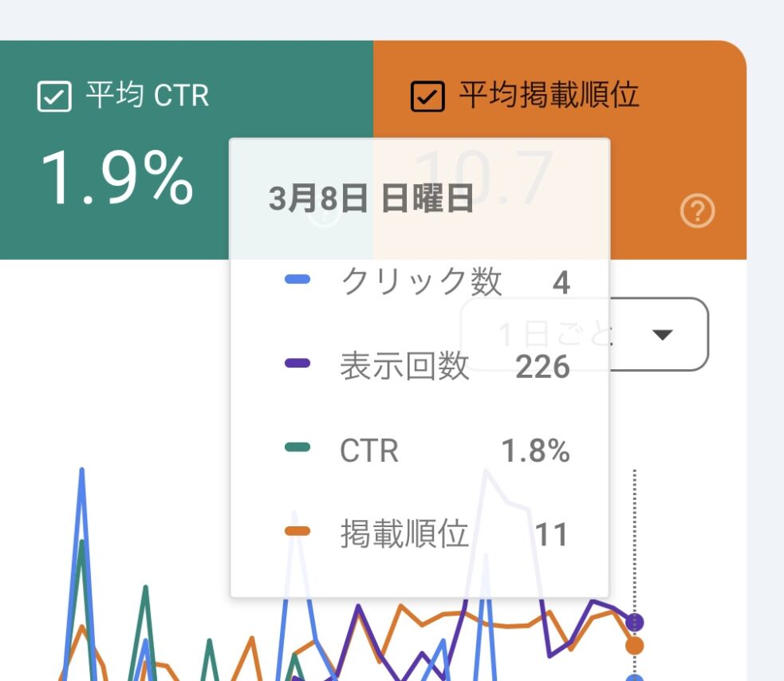Click the クリック数 label in tooltip
The width and height of the screenshot is (784, 681).
(x=421, y=281)
